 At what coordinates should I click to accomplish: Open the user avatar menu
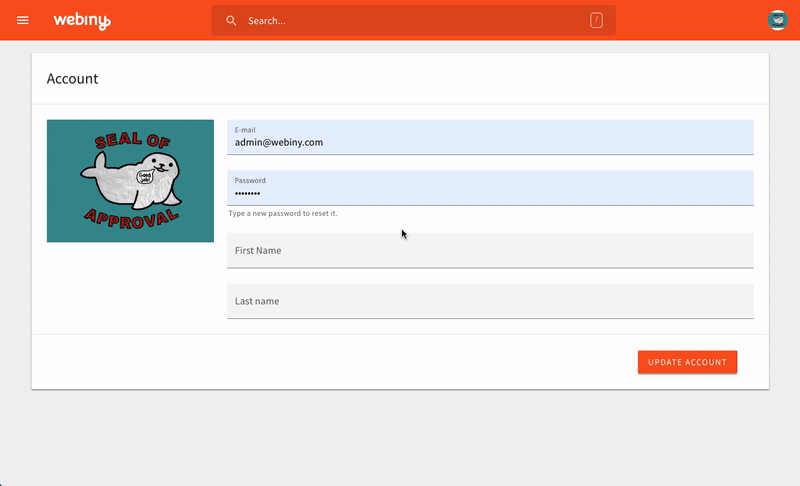(x=778, y=20)
